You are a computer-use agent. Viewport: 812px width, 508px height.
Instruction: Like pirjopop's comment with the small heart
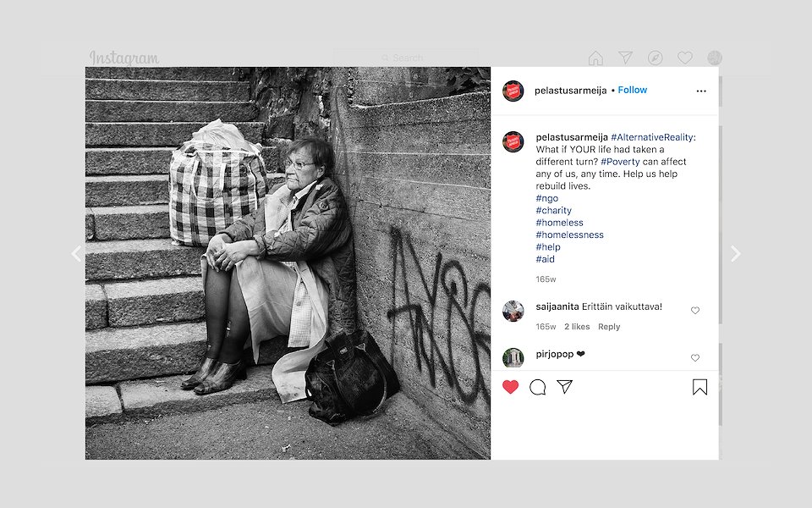click(695, 357)
